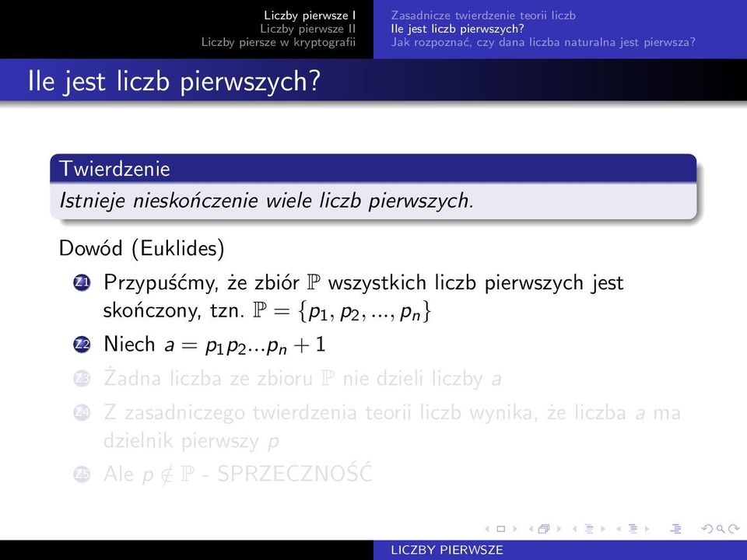The width and height of the screenshot is (747, 560).
Task: Go to previous slide using left arrow
Action: 487,529
